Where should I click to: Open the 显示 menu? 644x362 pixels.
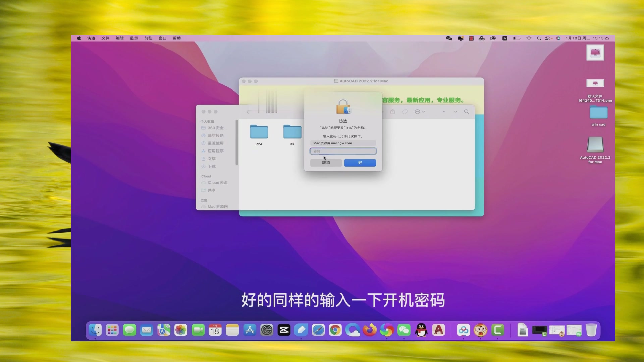134,38
